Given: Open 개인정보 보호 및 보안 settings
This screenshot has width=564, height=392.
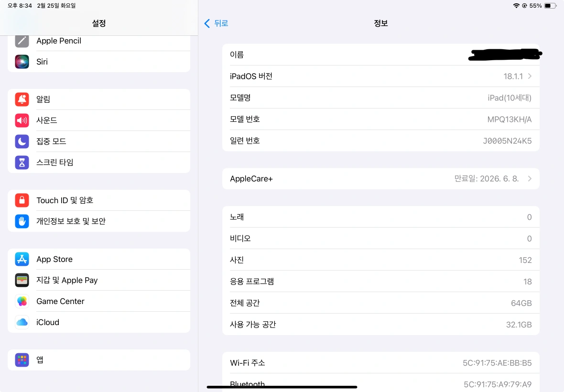Looking at the screenshot, I should click(x=99, y=221).
